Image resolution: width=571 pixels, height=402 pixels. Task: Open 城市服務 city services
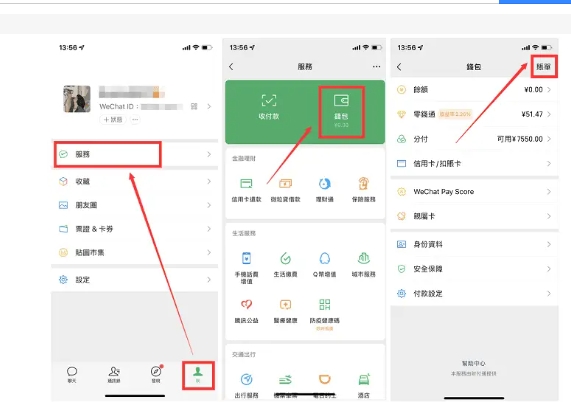click(x=363, y=264)
